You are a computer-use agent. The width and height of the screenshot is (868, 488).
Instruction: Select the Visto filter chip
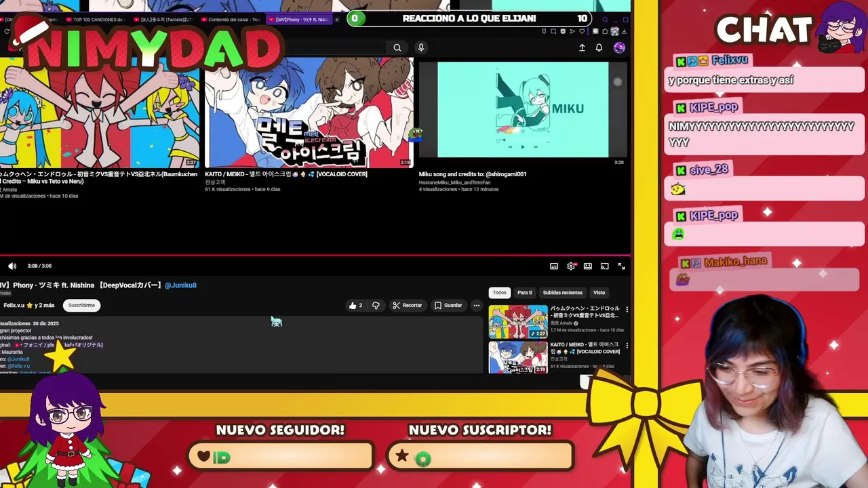[599, 293]
